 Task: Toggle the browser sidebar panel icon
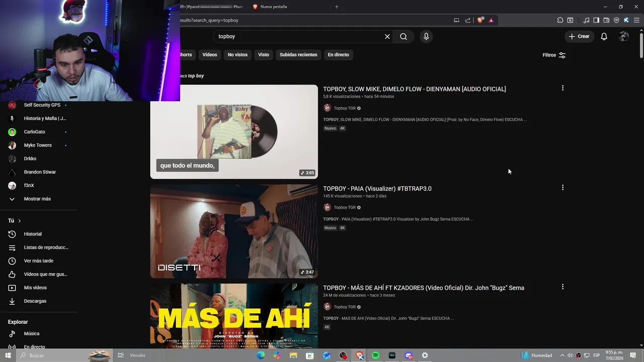(x=596, y=20)
